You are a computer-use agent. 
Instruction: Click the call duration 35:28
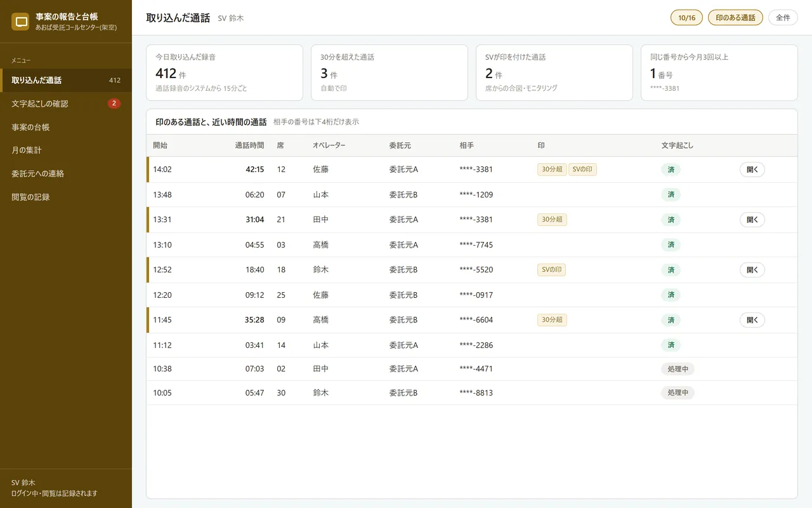coord(254,320)
